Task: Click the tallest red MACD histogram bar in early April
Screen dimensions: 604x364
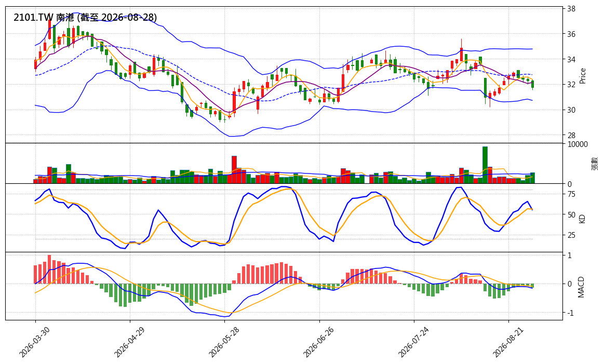Action: point(49,269)
